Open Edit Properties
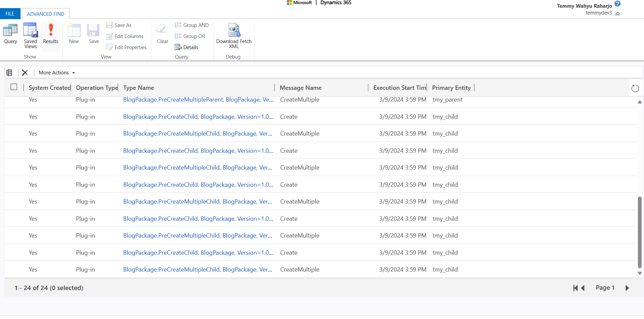The height and width of the screenshot is (319, 644). coord(126,47)
